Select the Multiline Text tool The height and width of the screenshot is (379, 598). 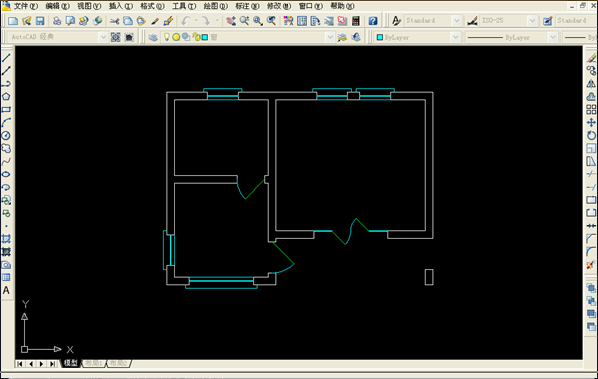[x=6, y=291]
